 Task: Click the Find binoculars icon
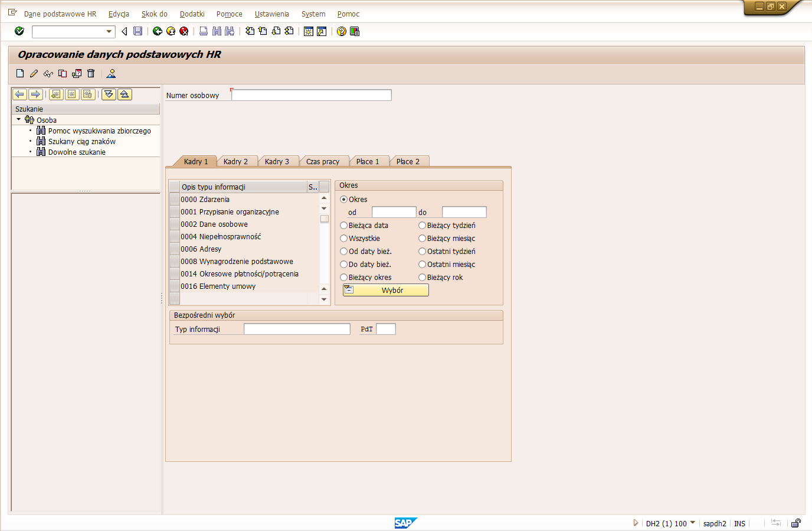pos(217,31)
